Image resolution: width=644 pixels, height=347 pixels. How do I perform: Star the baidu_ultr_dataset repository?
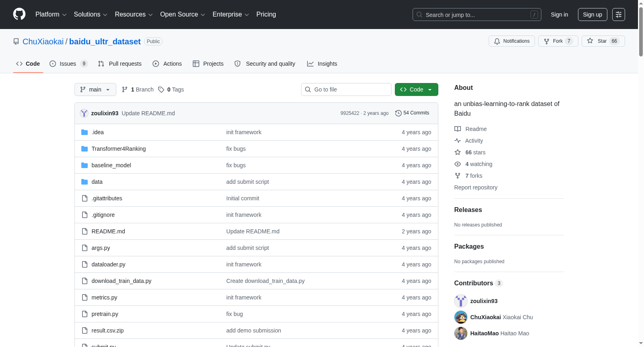pos(603,41)
